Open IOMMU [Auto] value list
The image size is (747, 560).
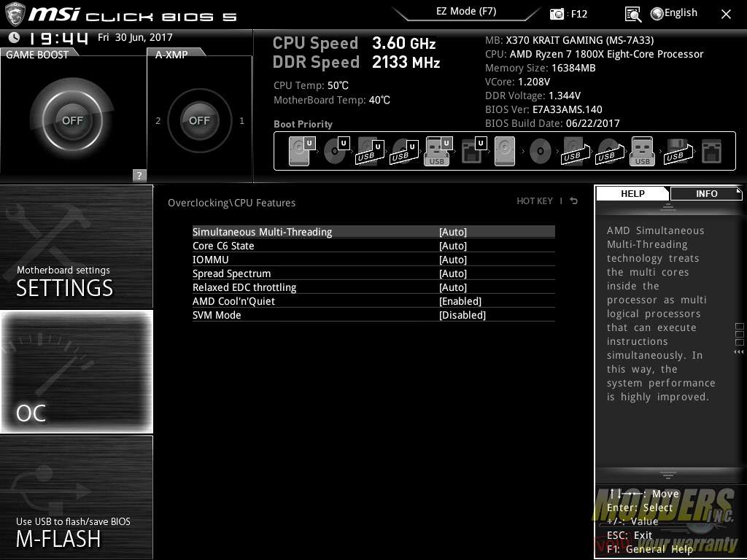coord(453,260)
